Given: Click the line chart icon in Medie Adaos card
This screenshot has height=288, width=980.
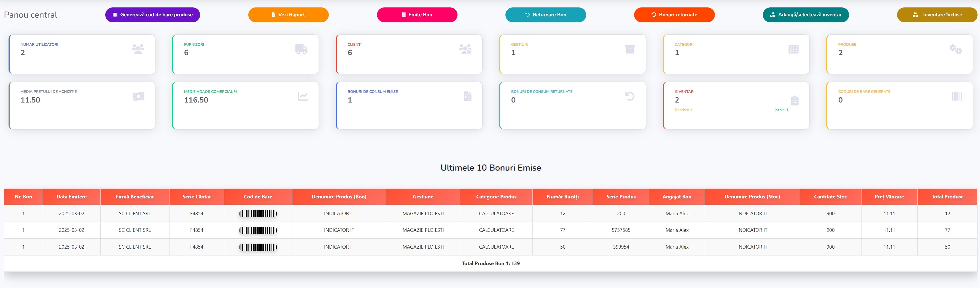Looking at the screenshot, I should tap(302, 96).
